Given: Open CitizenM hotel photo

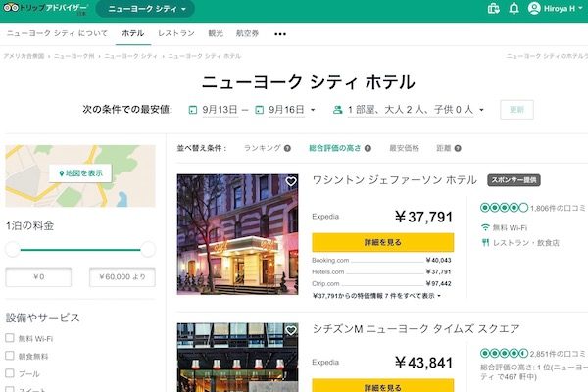Looking at the screenshot, I should pos(238,358).
